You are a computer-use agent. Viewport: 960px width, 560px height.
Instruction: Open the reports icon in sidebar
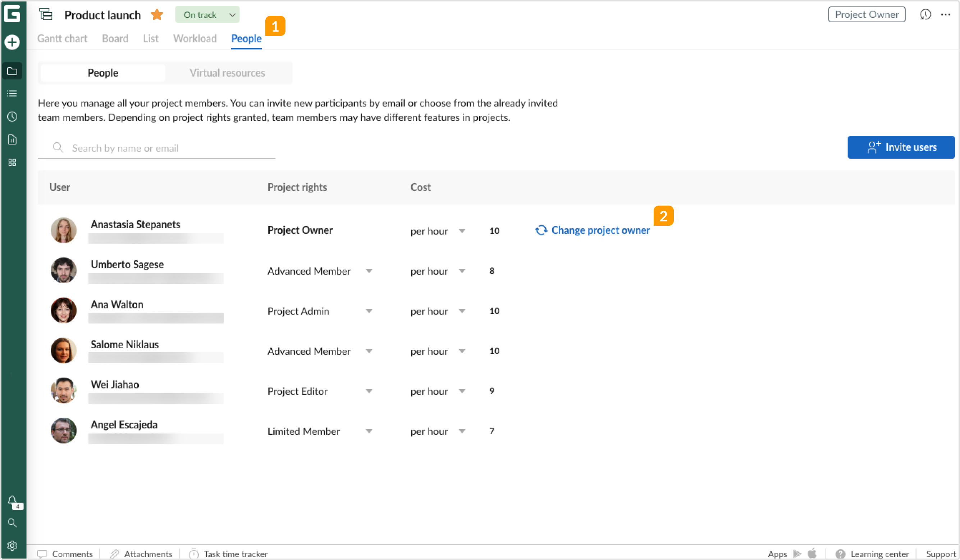point(12,139)
